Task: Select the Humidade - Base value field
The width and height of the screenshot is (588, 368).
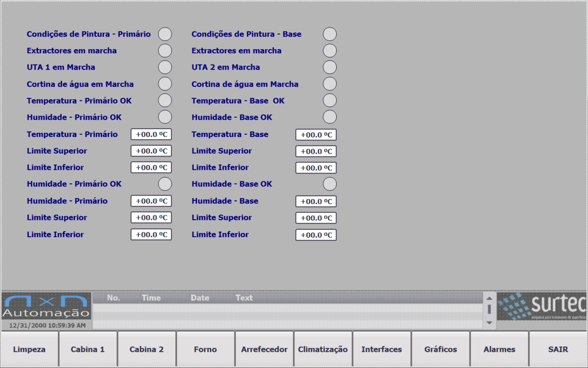Action: click(x=316, y=201)
